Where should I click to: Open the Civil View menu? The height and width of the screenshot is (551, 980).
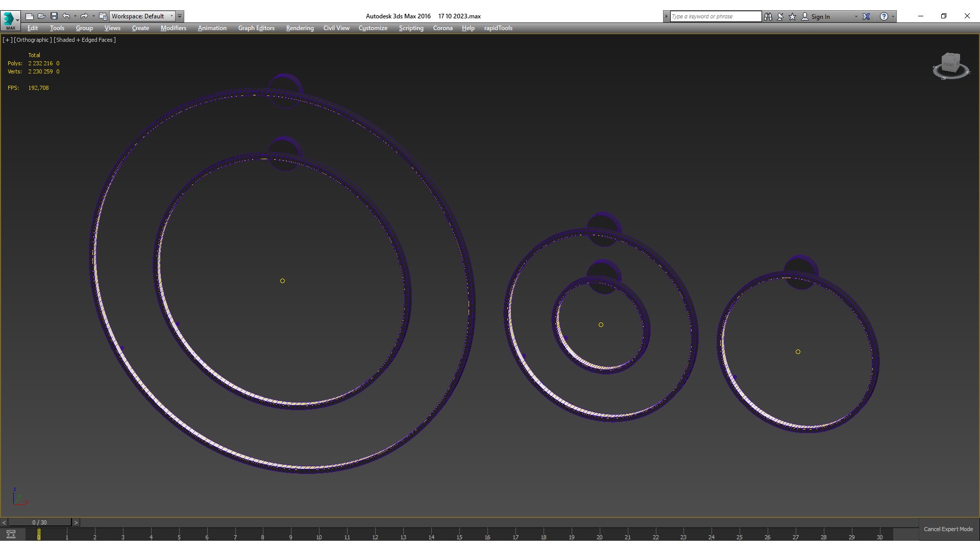(336, 28)
